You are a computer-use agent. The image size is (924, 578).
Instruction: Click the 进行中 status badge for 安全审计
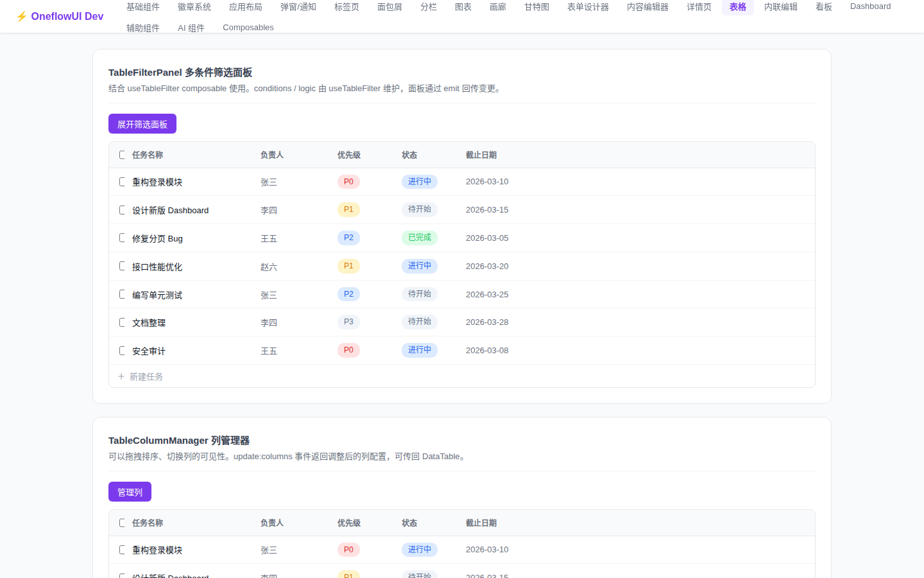coord(420,350)
